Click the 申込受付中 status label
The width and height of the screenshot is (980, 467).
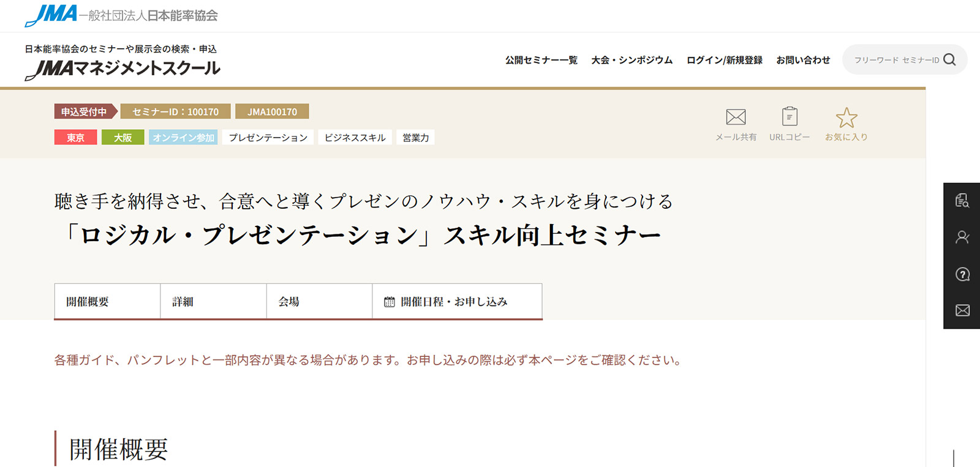[x=85, y=111]
